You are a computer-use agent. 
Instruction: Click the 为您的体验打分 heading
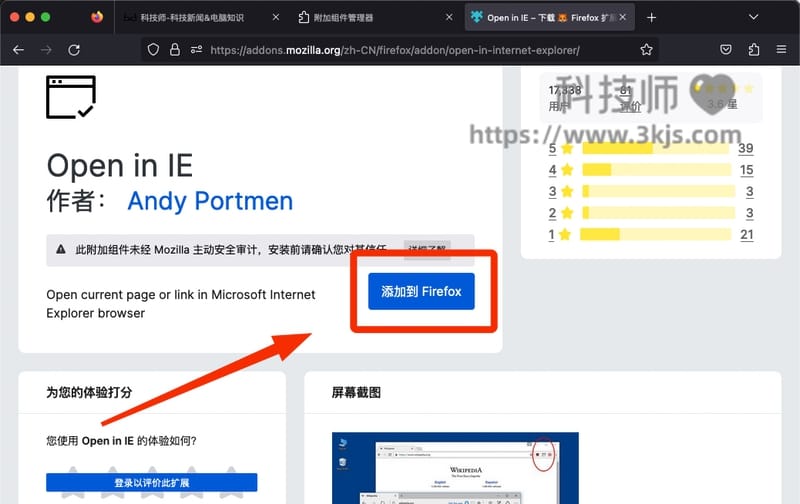coord(89,392)
